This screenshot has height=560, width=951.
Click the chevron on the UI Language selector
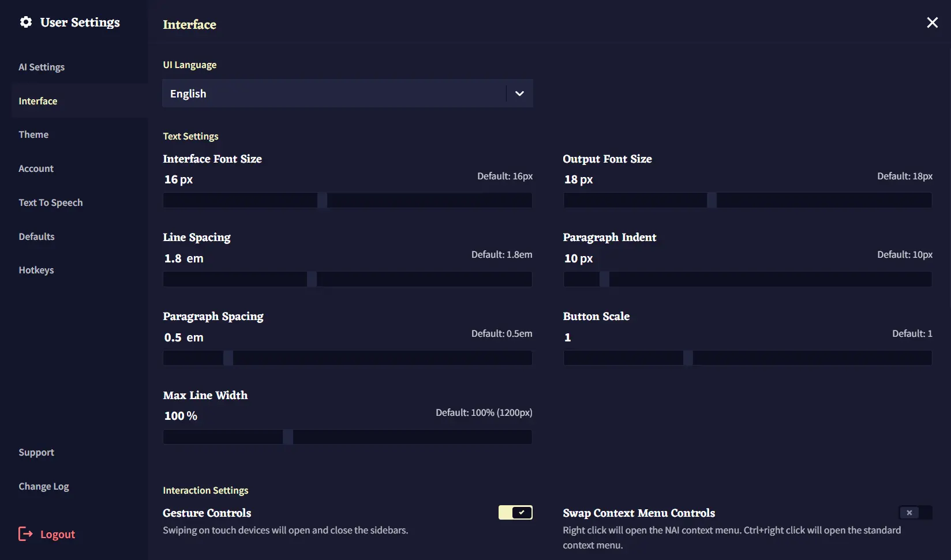click(x=519, y=93)
